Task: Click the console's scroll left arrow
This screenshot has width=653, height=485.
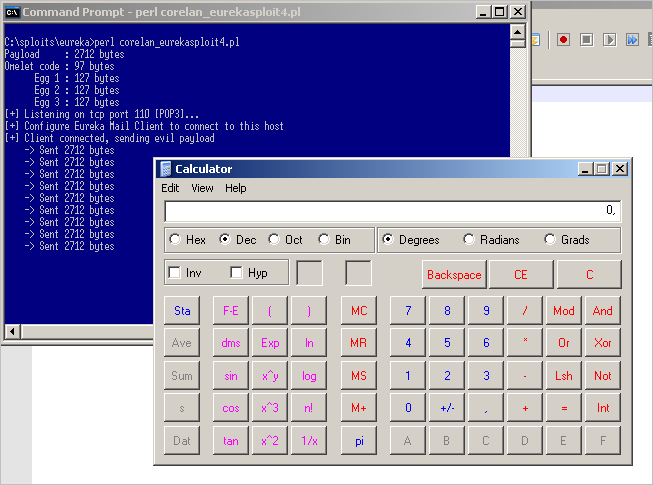Action: click(12, 331)
